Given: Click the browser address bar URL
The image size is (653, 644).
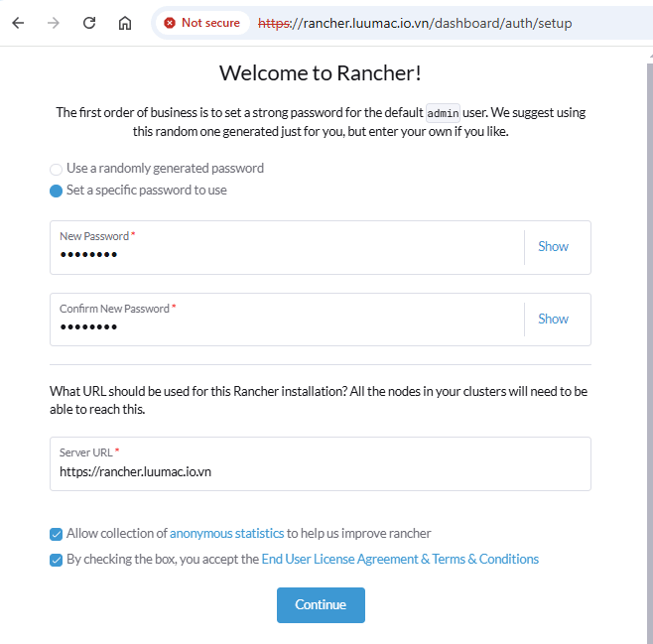Looking at the screenshot, I should click(x=415, y=23).
